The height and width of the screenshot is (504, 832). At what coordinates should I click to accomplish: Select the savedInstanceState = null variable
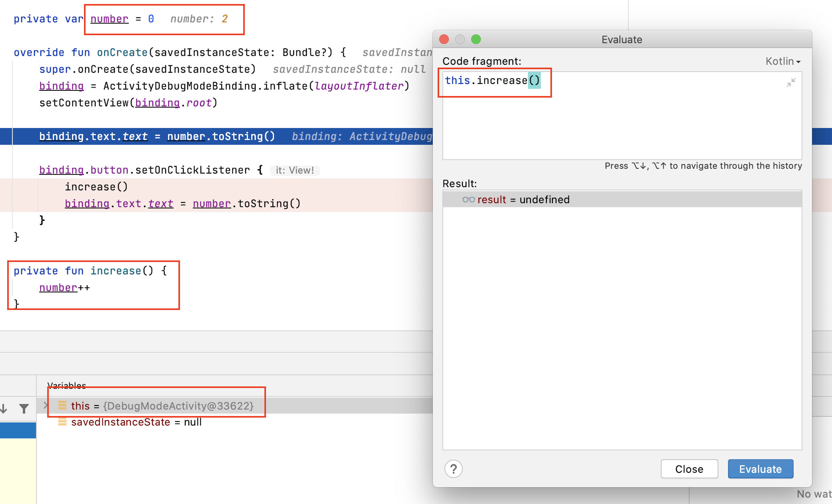click(136, 422)
